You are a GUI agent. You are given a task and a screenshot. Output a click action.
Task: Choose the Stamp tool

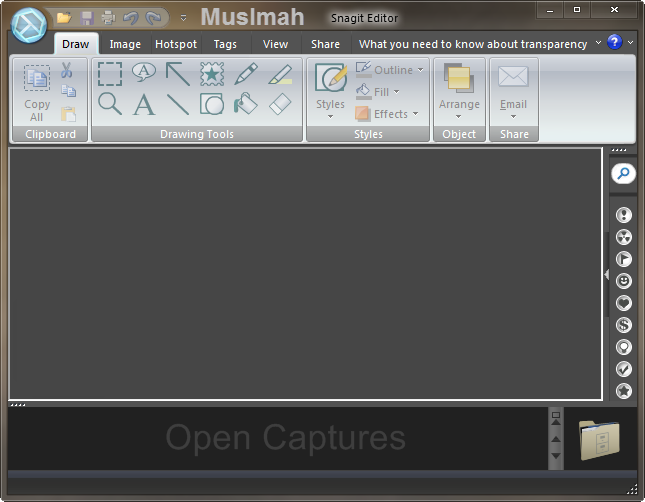coord(212,73)
